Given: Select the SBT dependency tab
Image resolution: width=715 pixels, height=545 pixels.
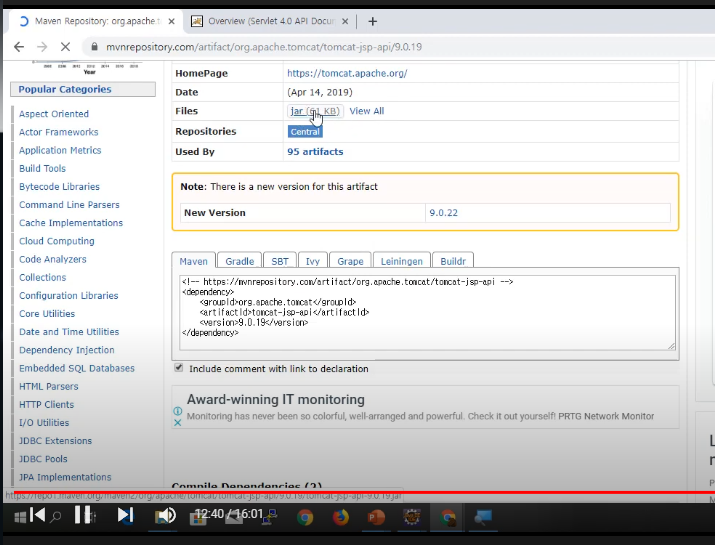Looking at the screenshot, I should (x=280, y=261).
